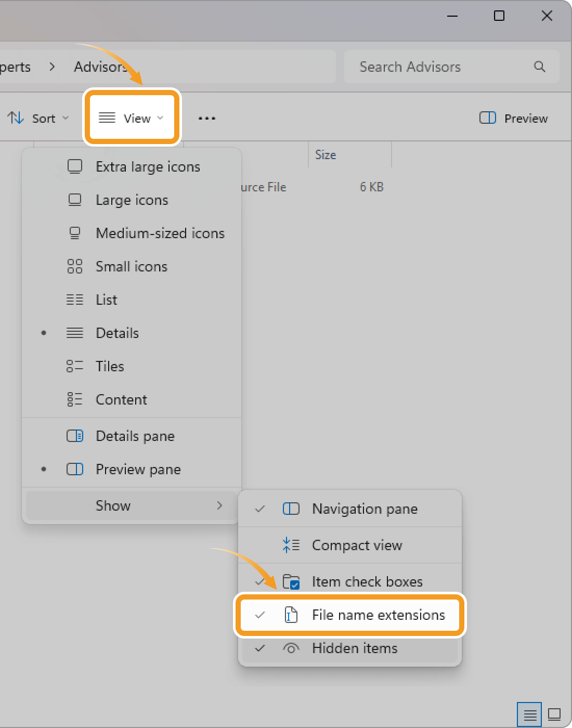Toggle File name extensions option

[378, 615]
